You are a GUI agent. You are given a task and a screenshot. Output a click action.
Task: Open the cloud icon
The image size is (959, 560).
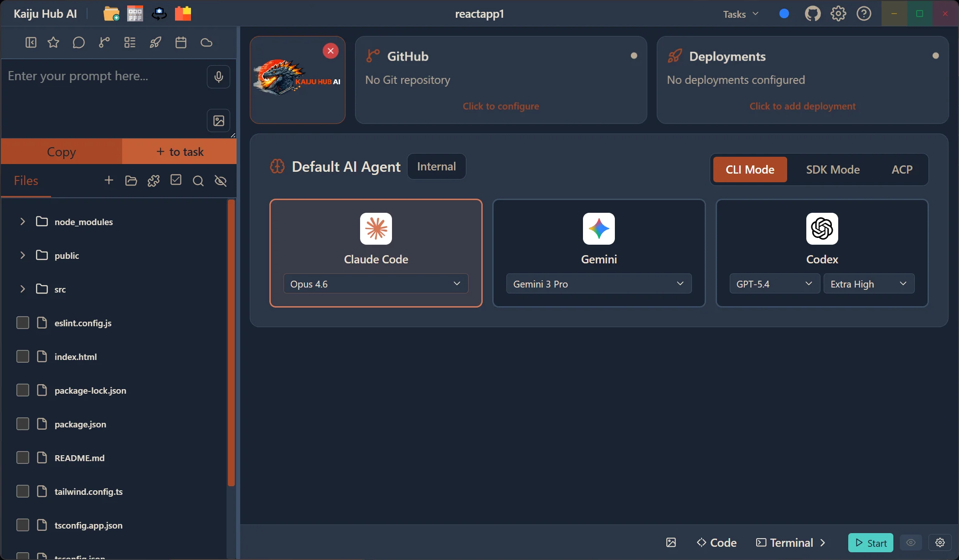pos(206,42)
